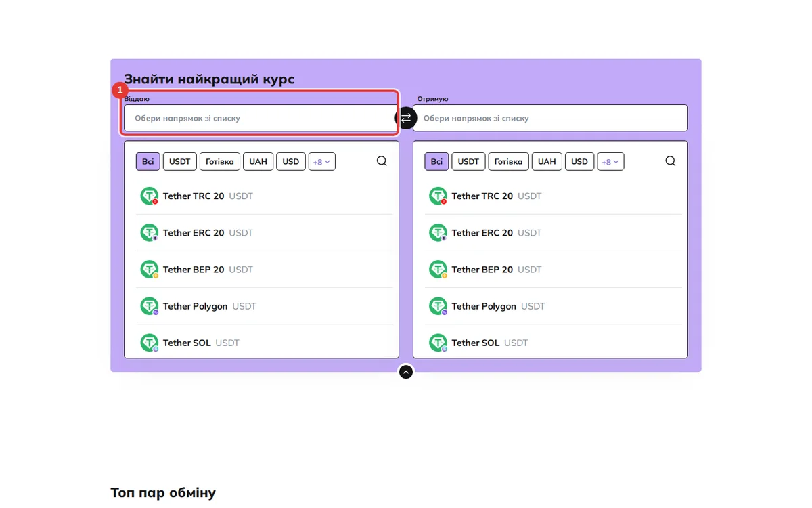Choose Tether TRC 20 text in Віддаю list
The image size is (812, 508).
194,196
